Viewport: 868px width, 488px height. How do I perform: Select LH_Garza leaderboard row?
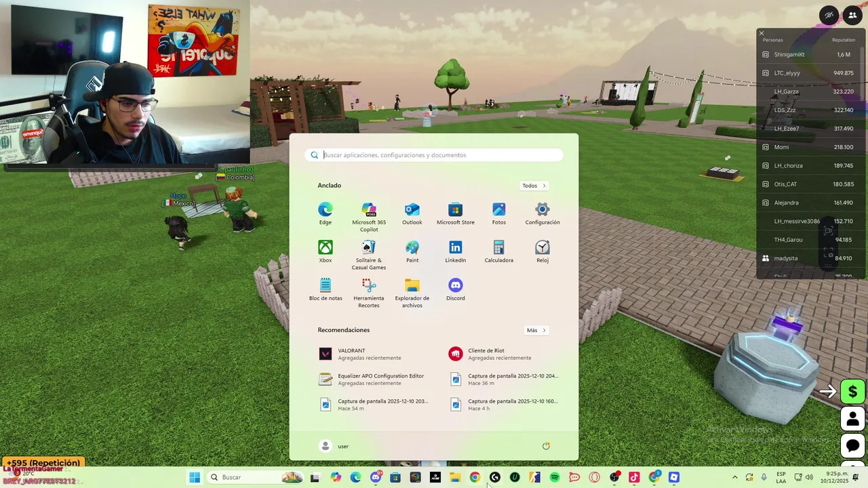tap(810, 91)
